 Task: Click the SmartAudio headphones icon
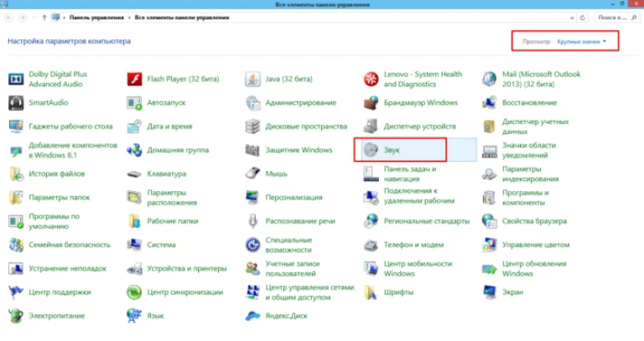(x=16, y=102)
